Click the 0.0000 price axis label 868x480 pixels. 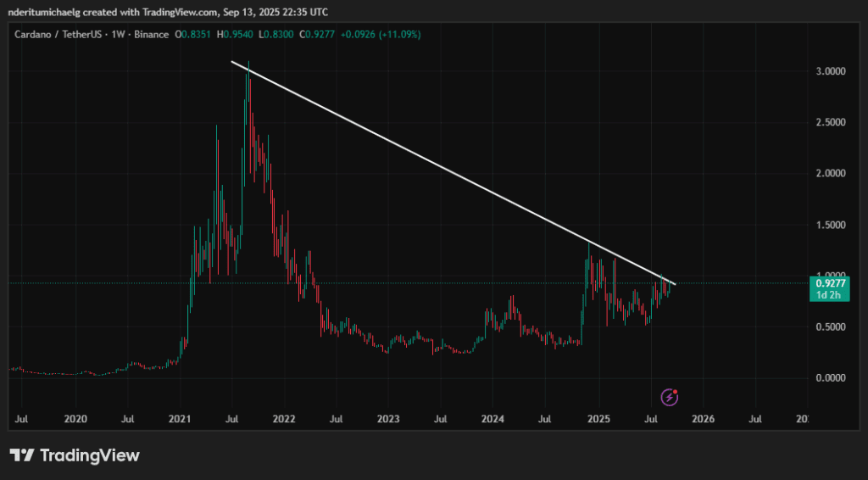(831, 377)
